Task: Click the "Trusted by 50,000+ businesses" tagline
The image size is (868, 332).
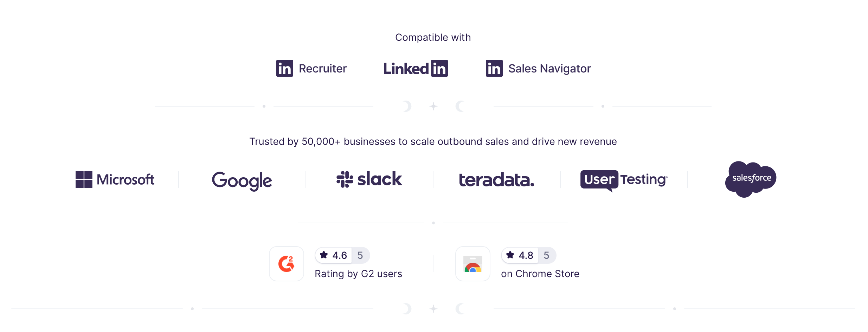Action: (x=433, y=141)
